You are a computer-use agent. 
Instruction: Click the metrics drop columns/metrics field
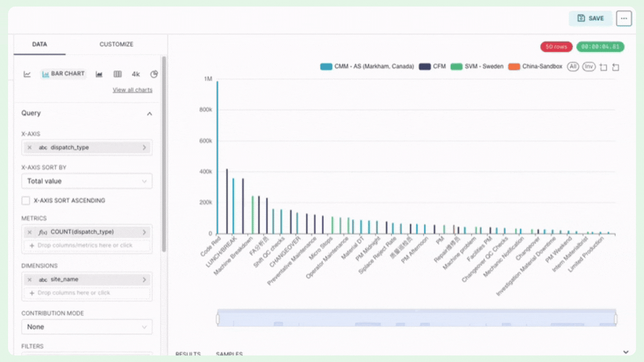[87, 245]
